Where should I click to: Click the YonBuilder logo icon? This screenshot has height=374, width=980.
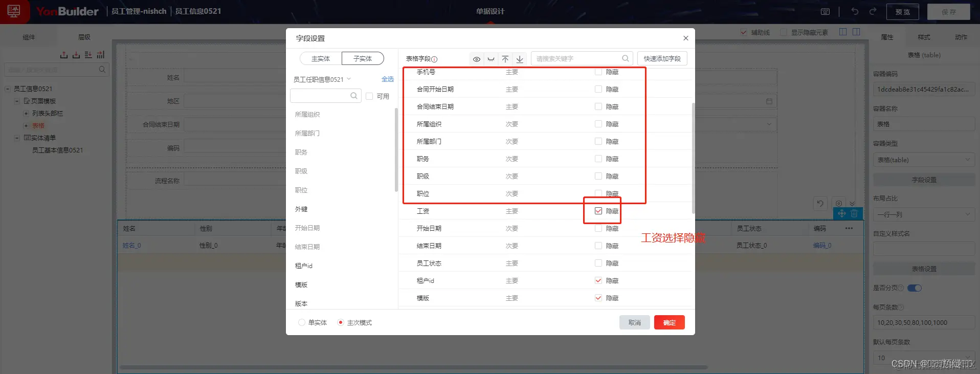click(x=14, y=11)
